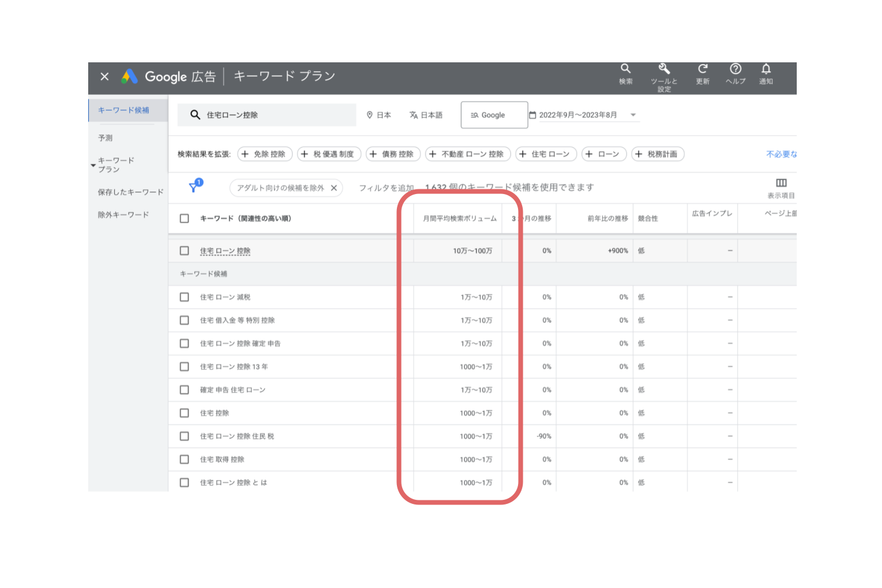Add the 住宅 ローン keyword expansion chip
Screen dimensions: 882x588
546,153
